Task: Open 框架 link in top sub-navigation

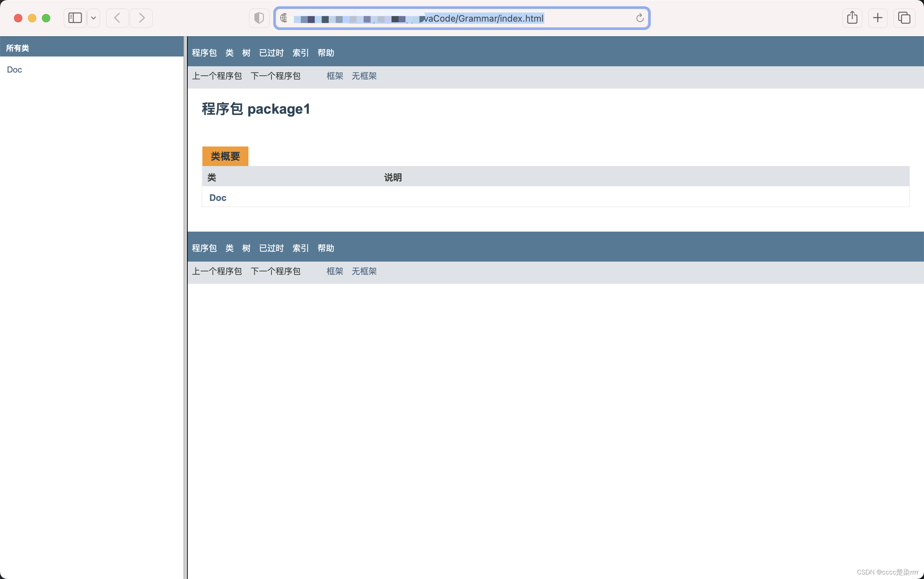Action: tap(335, 76)
